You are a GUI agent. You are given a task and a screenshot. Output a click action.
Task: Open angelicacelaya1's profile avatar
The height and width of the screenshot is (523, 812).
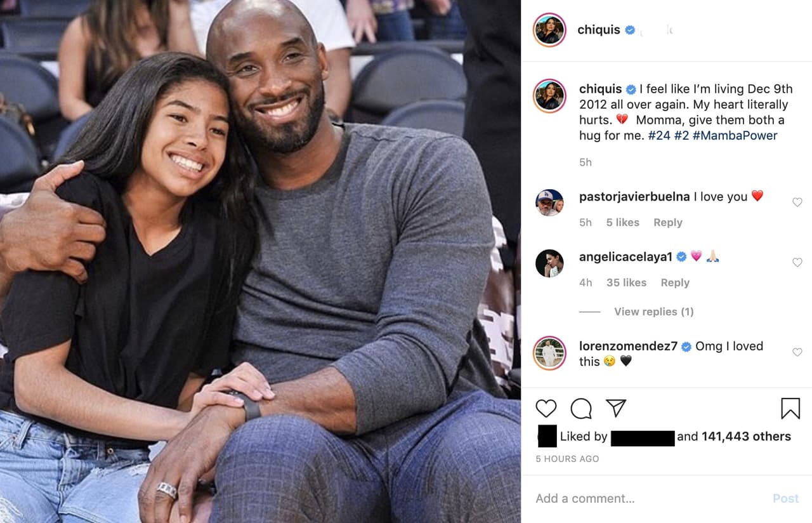tap(549, 263)
